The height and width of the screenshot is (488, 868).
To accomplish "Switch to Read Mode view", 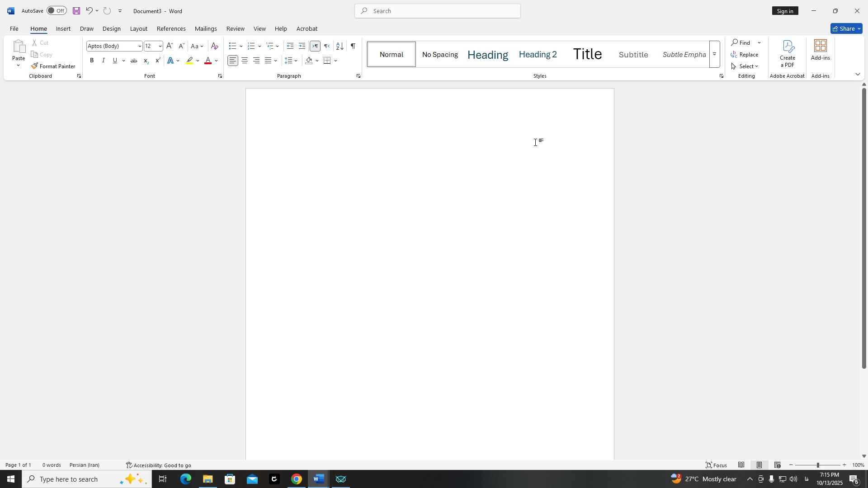I will 741,465.
